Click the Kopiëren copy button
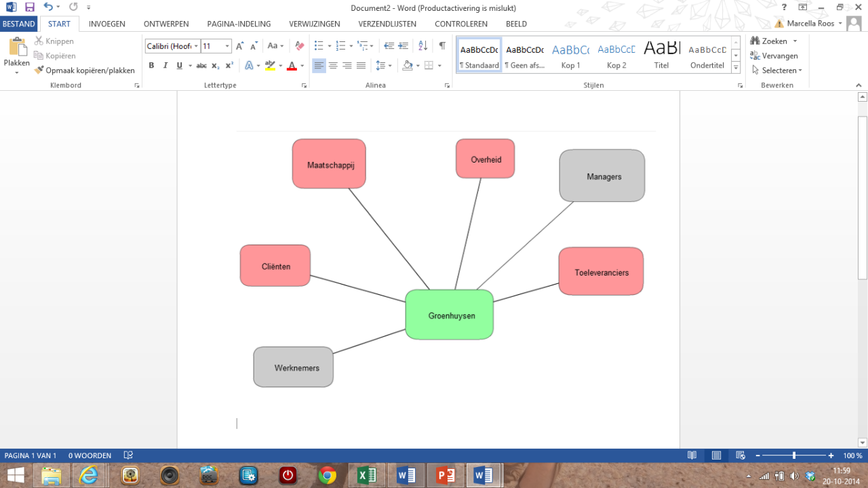The height and width of the screenshot is (488, 868). (x=56, y=56)
